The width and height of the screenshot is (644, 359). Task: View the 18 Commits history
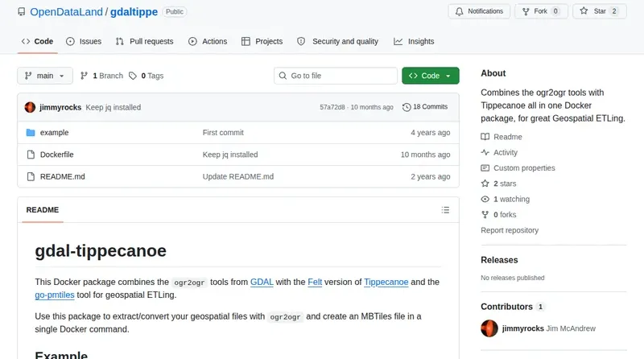point(426,107)
